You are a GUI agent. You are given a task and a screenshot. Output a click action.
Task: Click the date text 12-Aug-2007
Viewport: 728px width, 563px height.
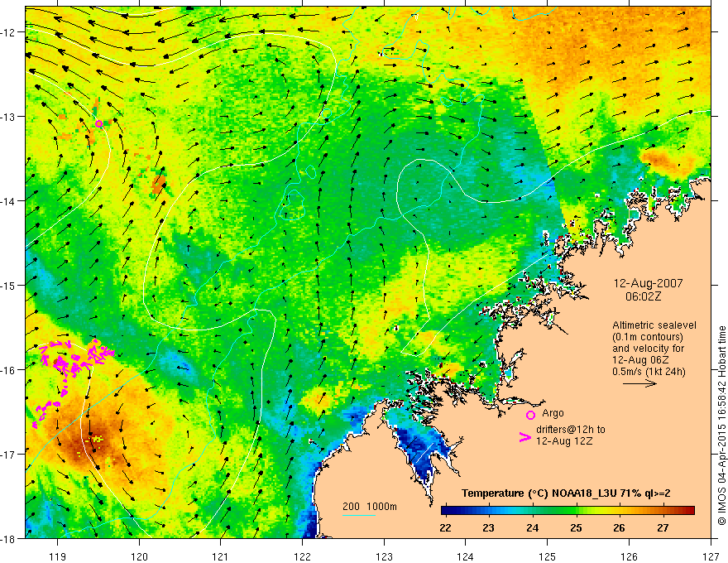coord(648,283)
